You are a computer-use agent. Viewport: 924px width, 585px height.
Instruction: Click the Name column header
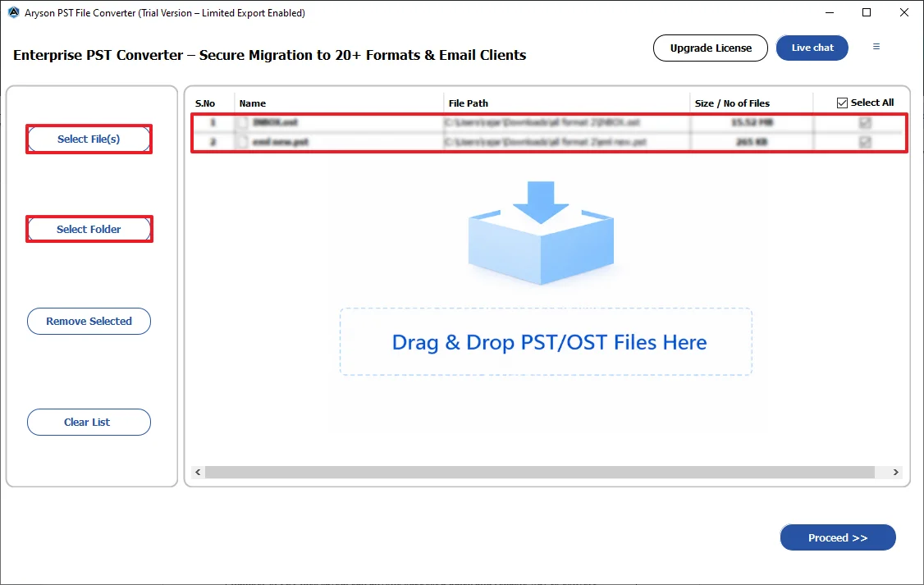[x=252, y=103]
